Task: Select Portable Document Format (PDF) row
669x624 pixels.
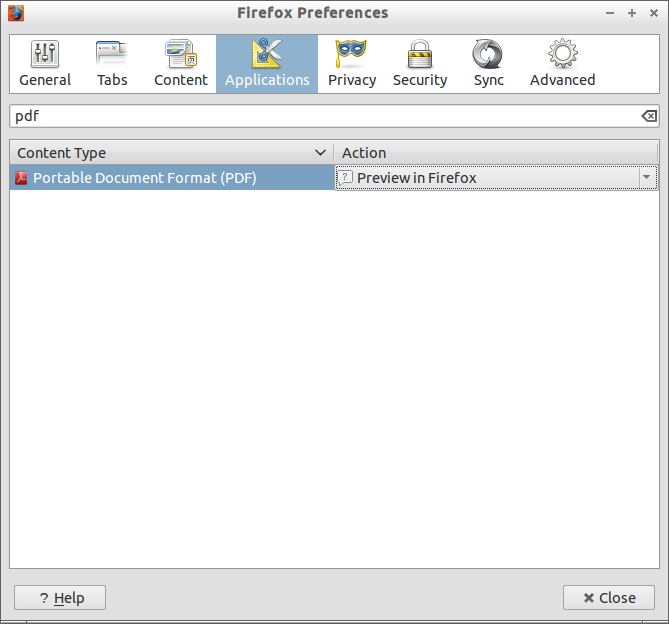Action: click(x=172, y=177)
